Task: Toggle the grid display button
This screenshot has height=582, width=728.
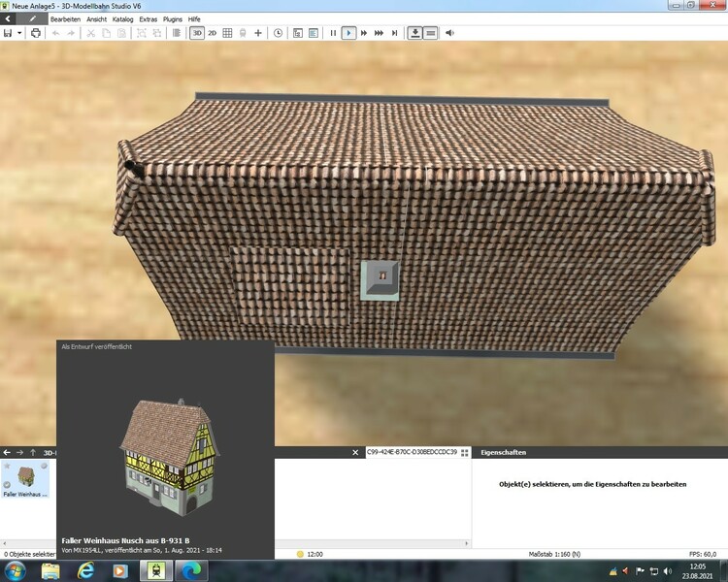Action: (x=227, y=33)
